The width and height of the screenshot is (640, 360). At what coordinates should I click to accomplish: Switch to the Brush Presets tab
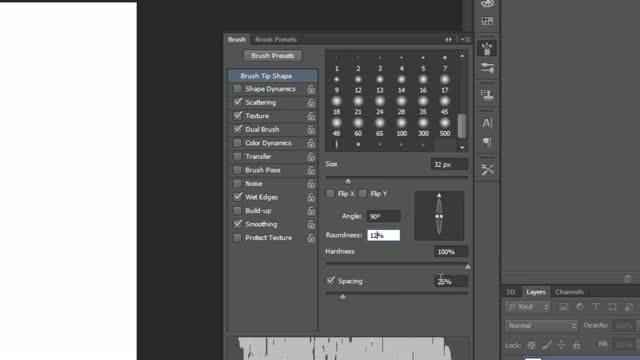tap(276, 40)
